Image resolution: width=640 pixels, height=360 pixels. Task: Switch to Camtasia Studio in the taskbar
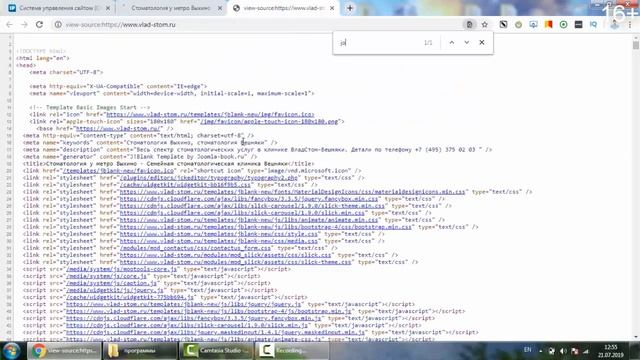tap(216, 351)
